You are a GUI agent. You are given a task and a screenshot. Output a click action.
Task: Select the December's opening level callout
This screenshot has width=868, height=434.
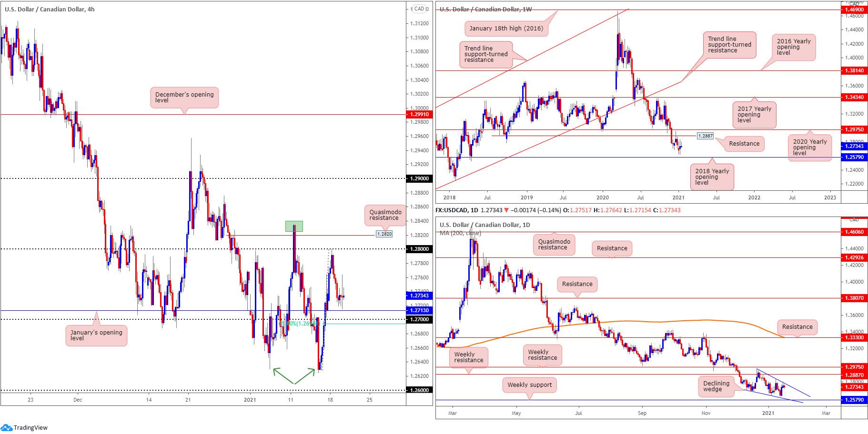(x=184, y=98)
